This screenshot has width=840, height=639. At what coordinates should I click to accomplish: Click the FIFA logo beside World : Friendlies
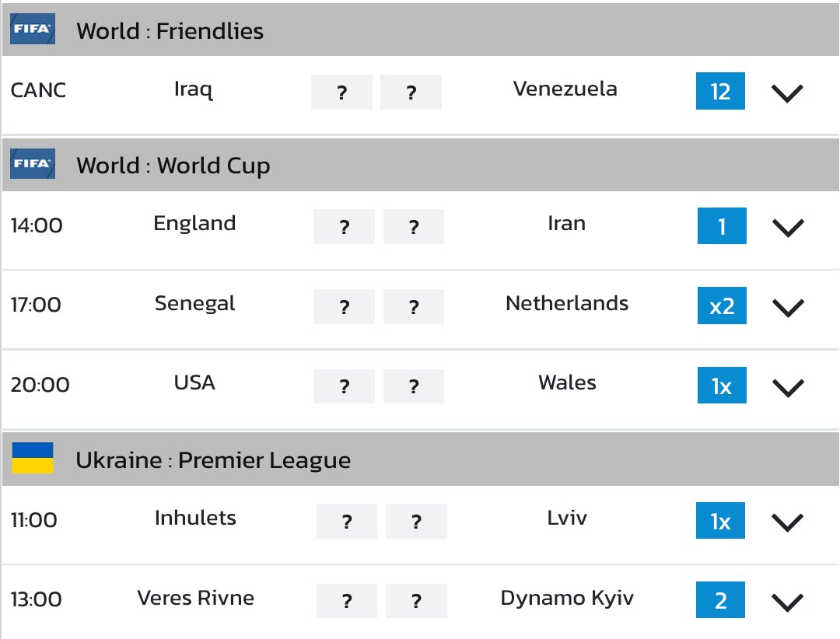click(33, 30)
